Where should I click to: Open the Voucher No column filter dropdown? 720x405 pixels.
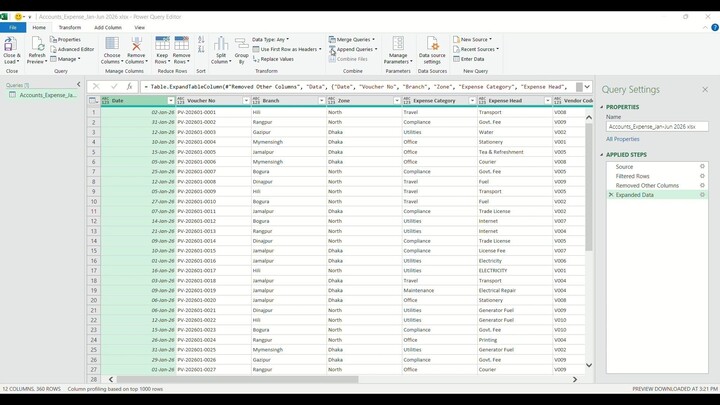(246, 101)
